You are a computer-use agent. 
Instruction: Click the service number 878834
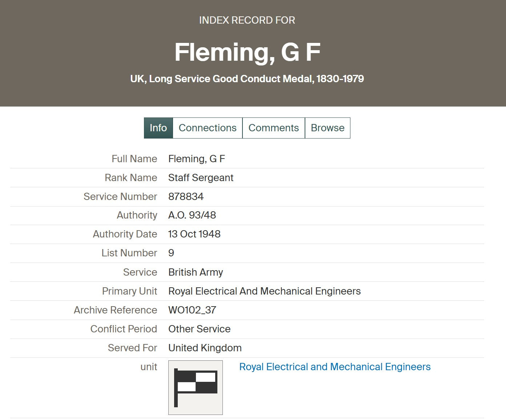[186, 197]
